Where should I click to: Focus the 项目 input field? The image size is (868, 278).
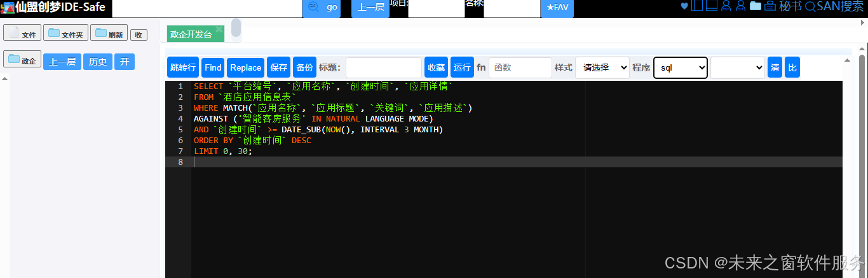437,8
